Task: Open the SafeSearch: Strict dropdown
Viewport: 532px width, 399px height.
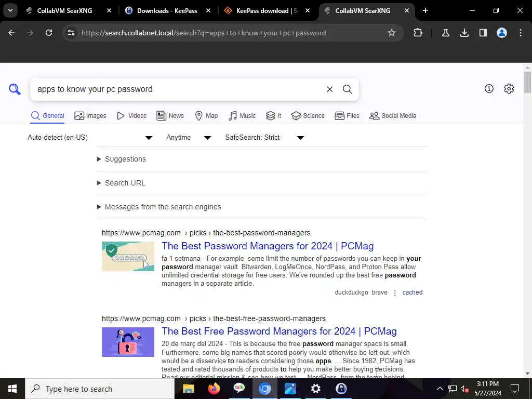Action: [x=264, y=137]
